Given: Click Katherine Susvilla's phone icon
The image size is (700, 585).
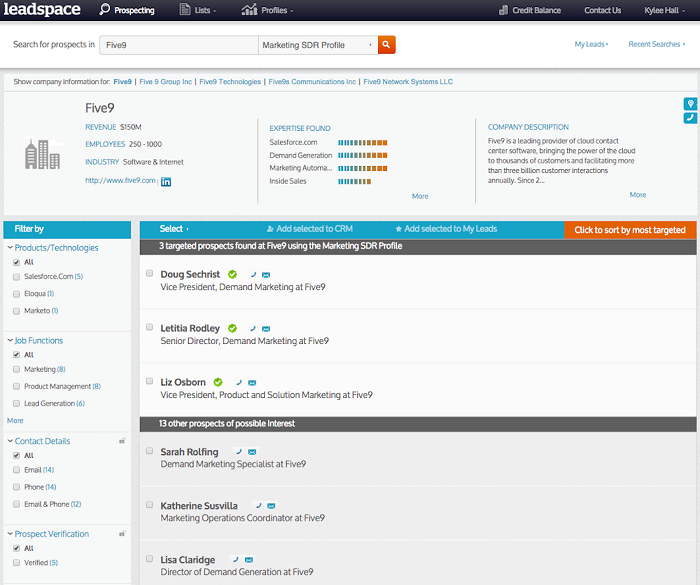Looking at the screenshot, I should click(258, 506).
